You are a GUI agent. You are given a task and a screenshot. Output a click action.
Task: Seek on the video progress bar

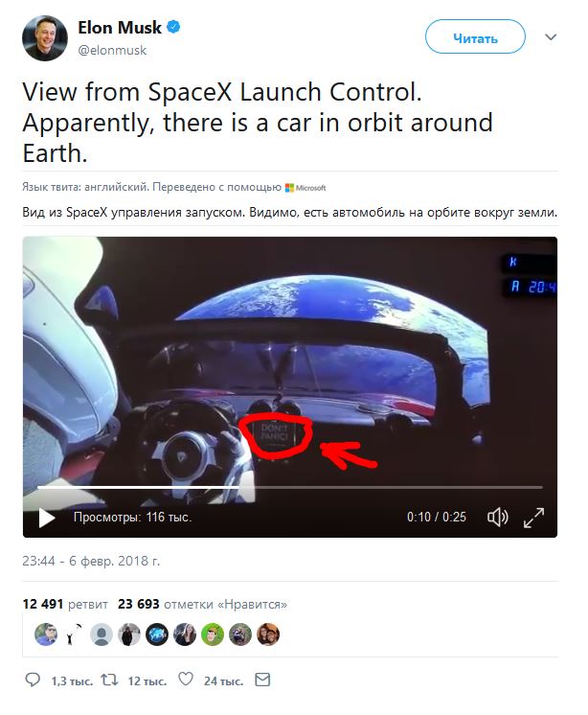(x=290, y=487)
